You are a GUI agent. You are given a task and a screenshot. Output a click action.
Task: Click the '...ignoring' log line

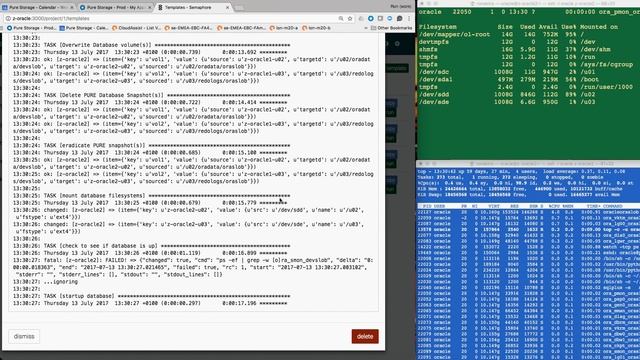(x=45, y=282)
